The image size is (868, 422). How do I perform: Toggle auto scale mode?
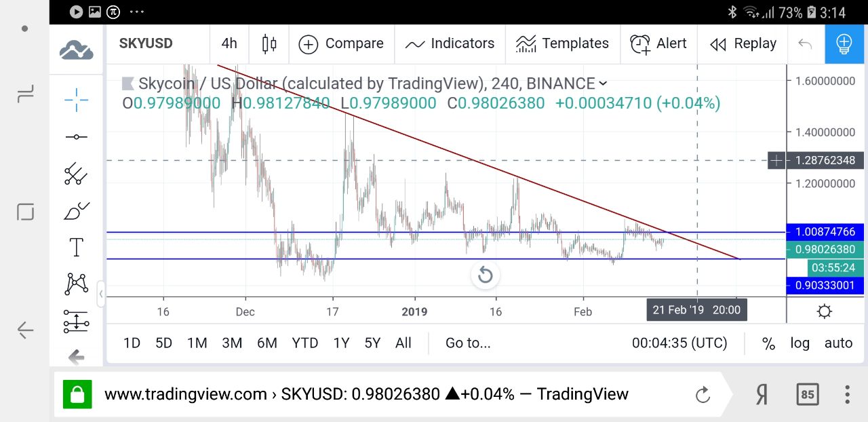pos(838,343)
